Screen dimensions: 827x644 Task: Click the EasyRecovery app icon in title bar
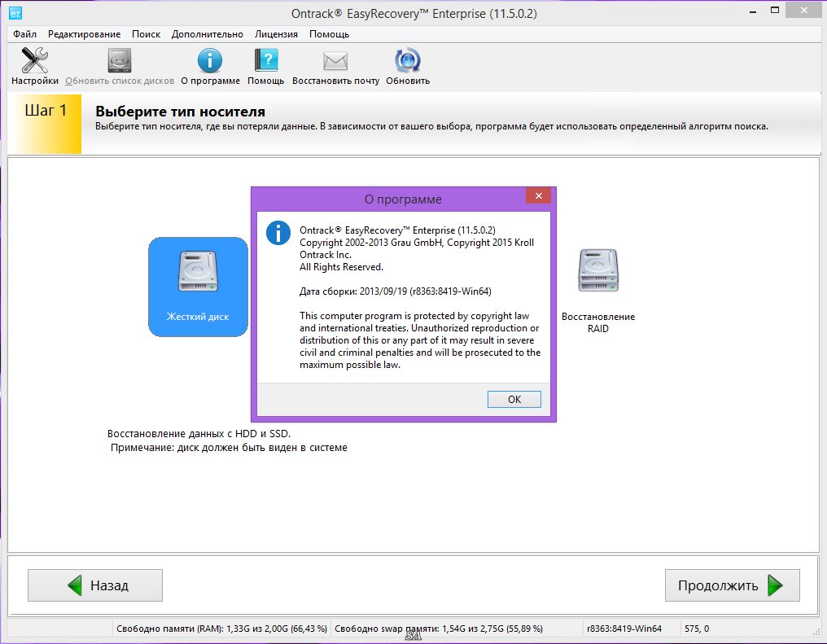(15, 13)
